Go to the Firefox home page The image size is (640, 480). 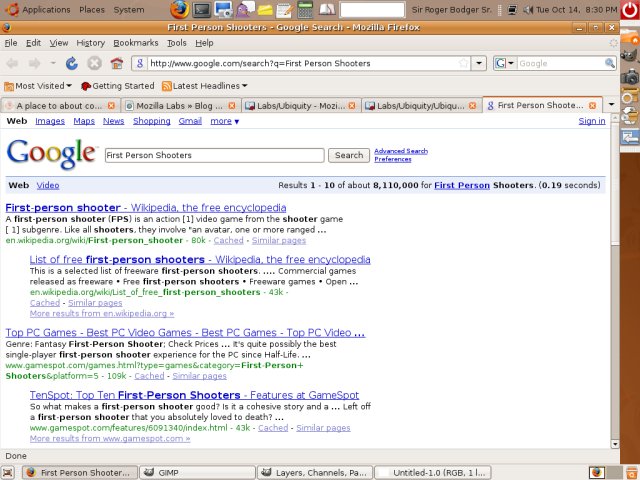click(x=117, y=63)
